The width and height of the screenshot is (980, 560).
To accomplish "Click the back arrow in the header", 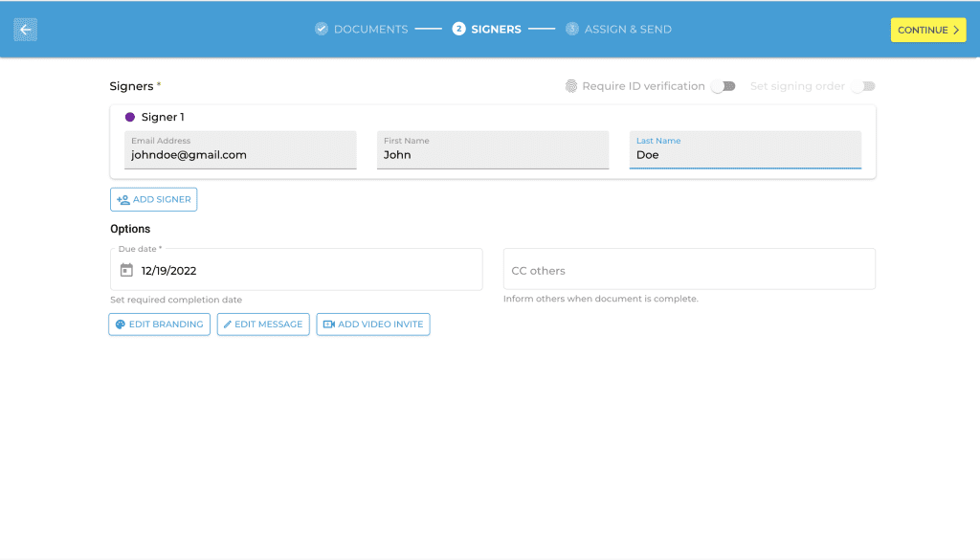I will [24, 29].
